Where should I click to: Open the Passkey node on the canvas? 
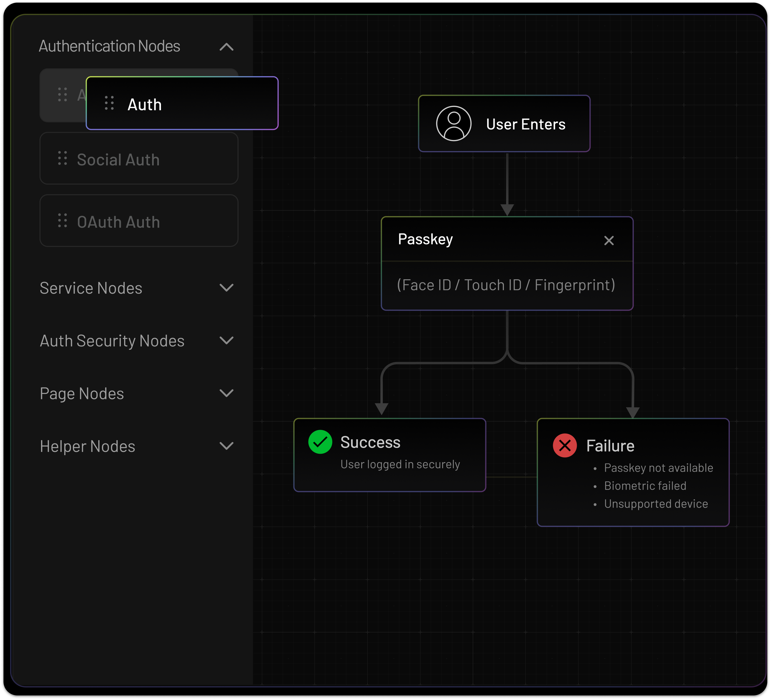point(426,239)
